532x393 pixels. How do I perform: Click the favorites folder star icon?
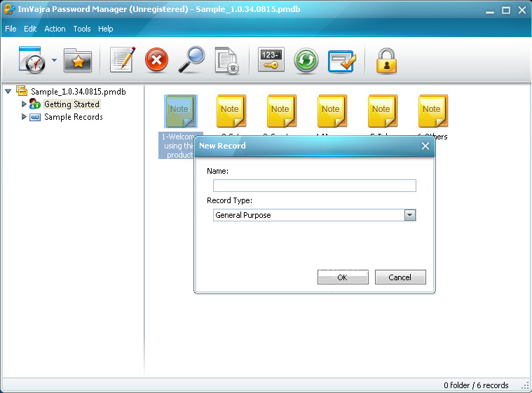click(78, 60)
